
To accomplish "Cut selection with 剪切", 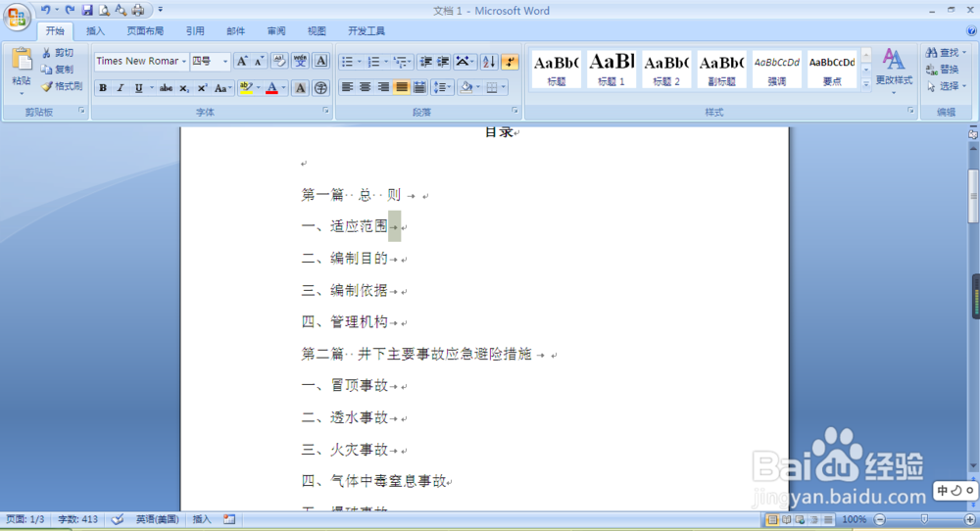I will coord(58,53).
